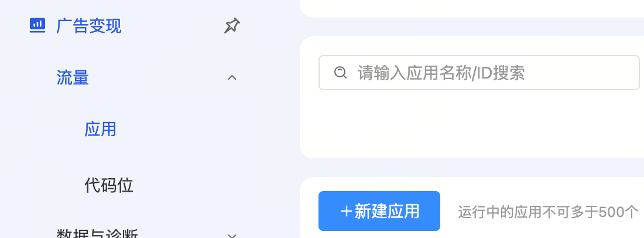Click the 运行中的应用不可多于500个 hint text
Viewport: 644px width, 238px height.
pos(548,212)
